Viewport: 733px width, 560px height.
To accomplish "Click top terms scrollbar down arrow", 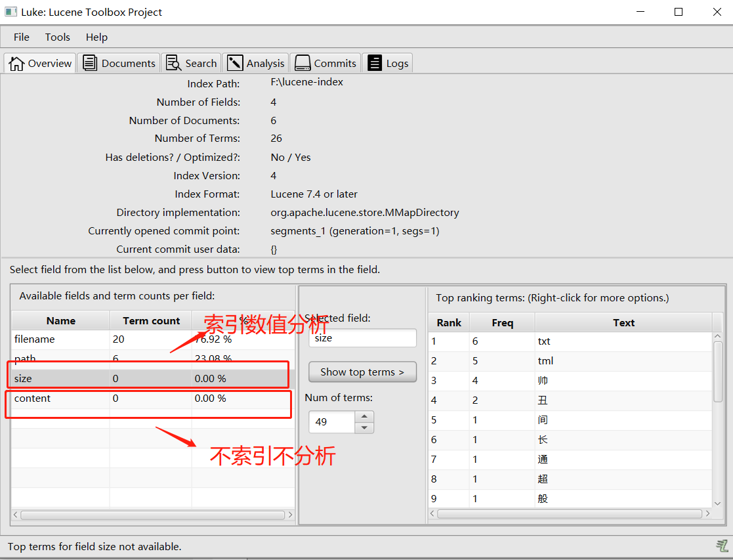I will tap(718, 504).
